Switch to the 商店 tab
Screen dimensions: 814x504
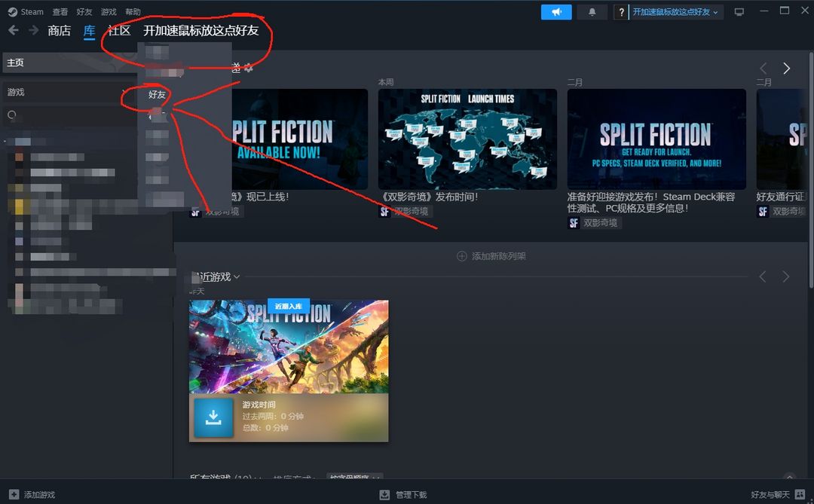60,31
